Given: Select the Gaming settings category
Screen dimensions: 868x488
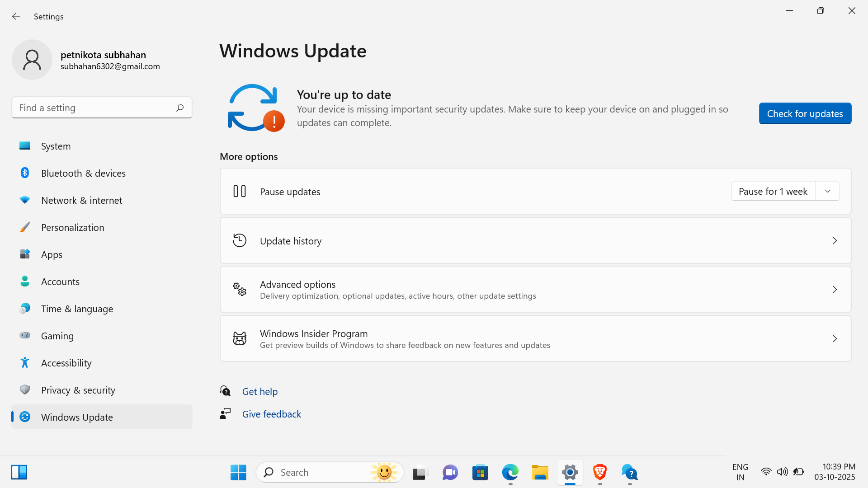Looking at the screenshot, I should pyautogui.click(x=57, y=336).
